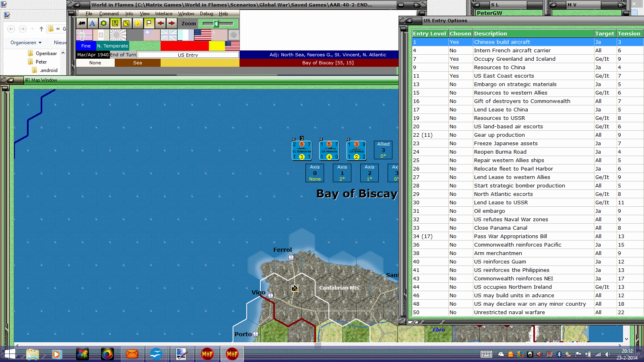The image size is (644, 362).
Task: Open the Debug menu
Action: 206,14
